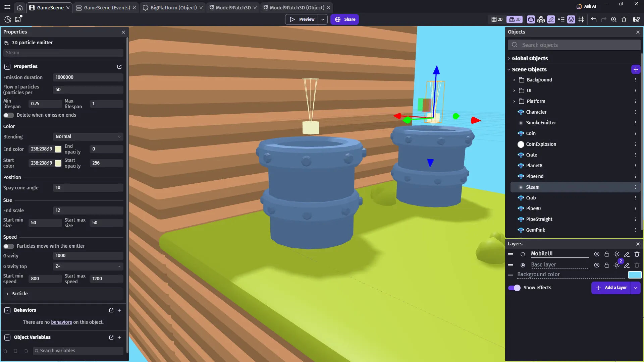Switch to Model9Patch3D (Object) tab
Viewport: 644px width, 362px height.
pyautogui.click(x=297, y=7)
